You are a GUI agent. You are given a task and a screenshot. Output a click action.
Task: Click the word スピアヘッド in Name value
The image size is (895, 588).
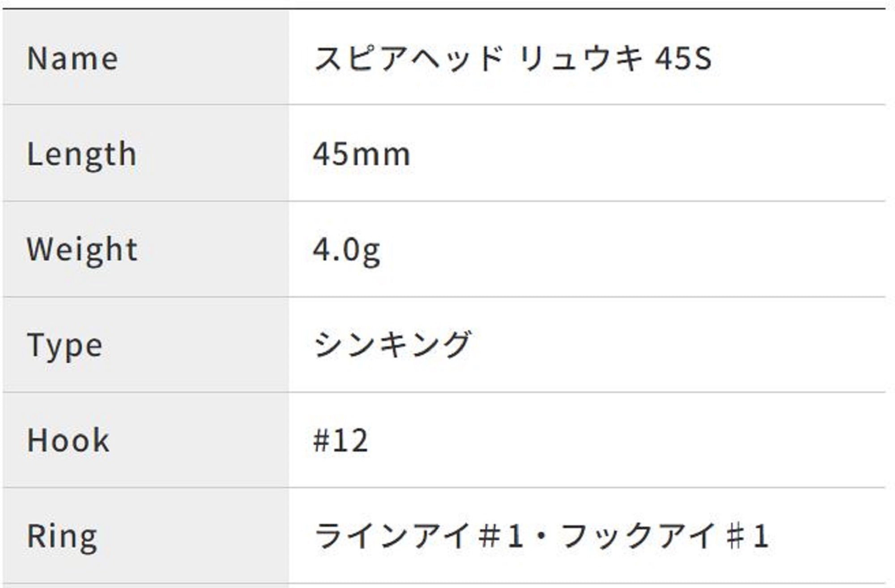tap(408, 59)
